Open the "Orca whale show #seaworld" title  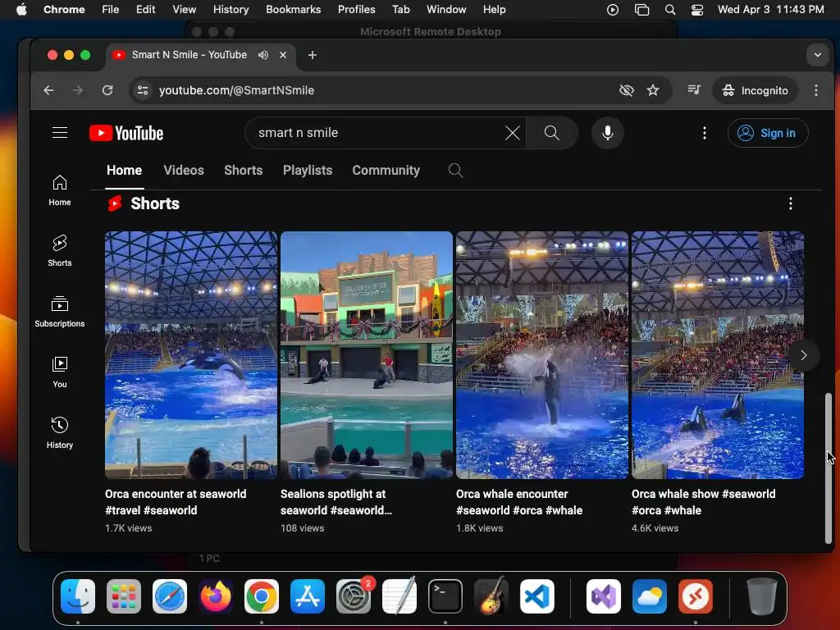click(703, 502)
